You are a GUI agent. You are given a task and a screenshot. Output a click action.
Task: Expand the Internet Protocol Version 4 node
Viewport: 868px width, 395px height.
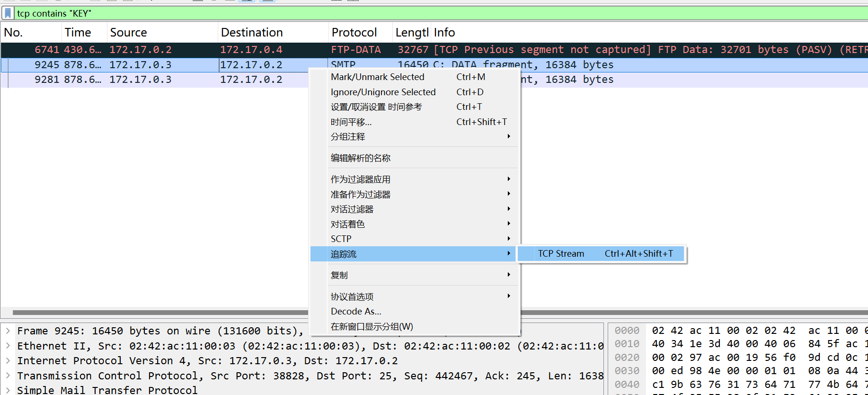(8, 360)
